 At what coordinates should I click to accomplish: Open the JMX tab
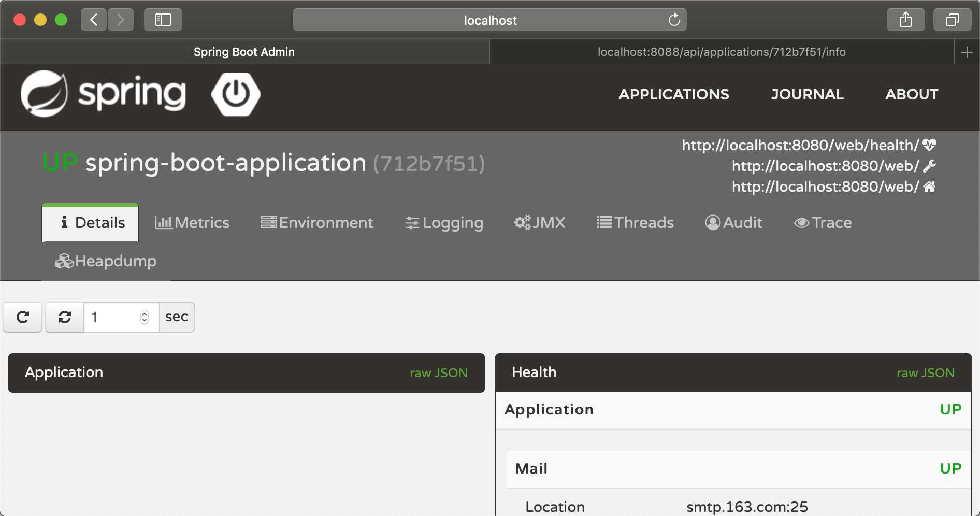[x=539, y=223]
